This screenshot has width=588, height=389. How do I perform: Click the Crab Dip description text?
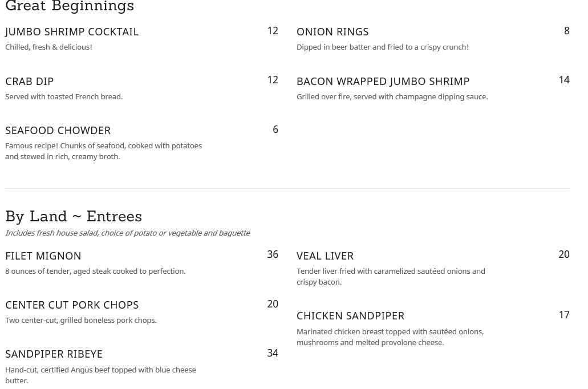point(64,97)
